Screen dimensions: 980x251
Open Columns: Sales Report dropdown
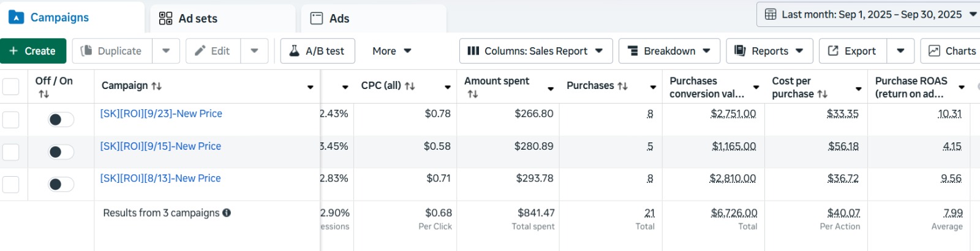pyautogui.click(x=536, y=51)
